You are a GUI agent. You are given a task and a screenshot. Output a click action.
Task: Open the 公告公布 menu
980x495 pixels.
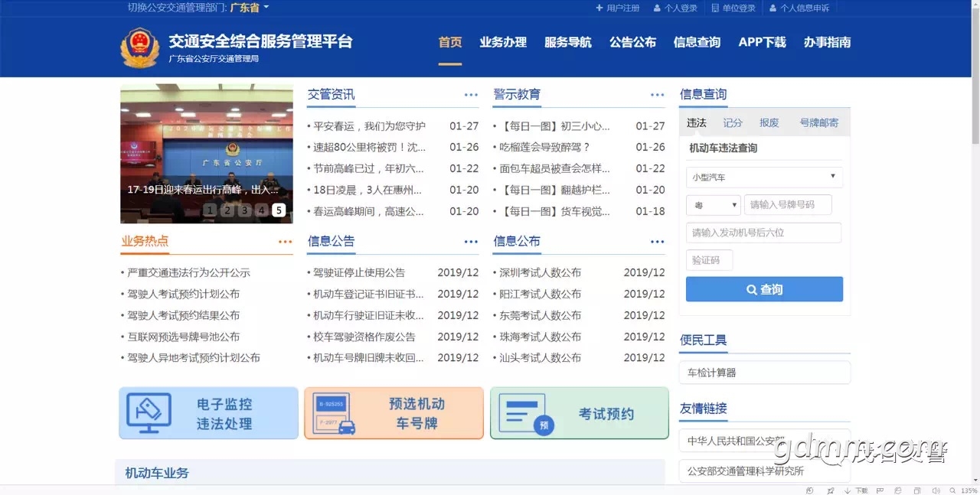click(632, 43)
